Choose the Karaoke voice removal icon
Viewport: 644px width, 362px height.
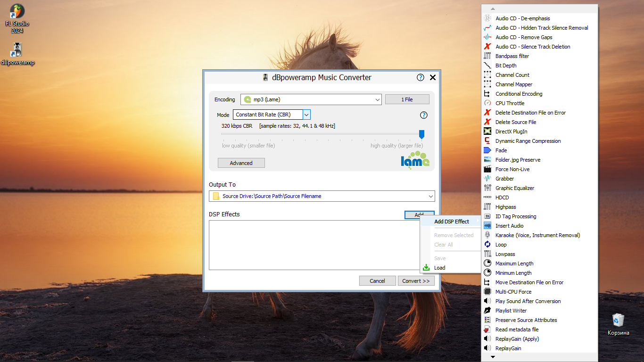(487, 235)
